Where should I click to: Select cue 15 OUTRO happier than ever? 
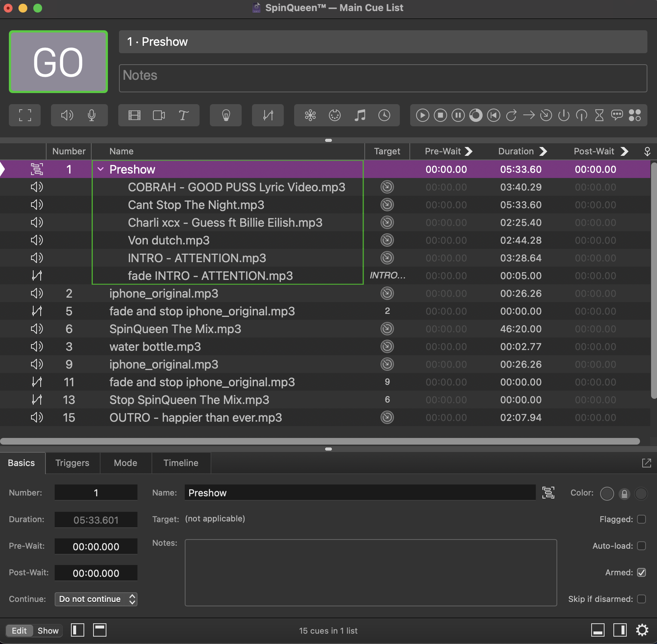pos(325,417)
